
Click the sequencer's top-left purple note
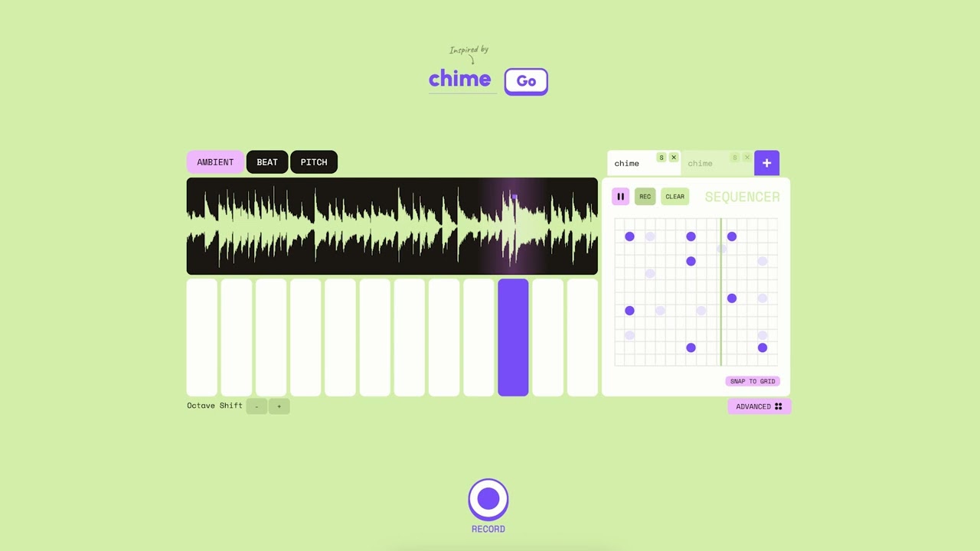click(629, 236)
